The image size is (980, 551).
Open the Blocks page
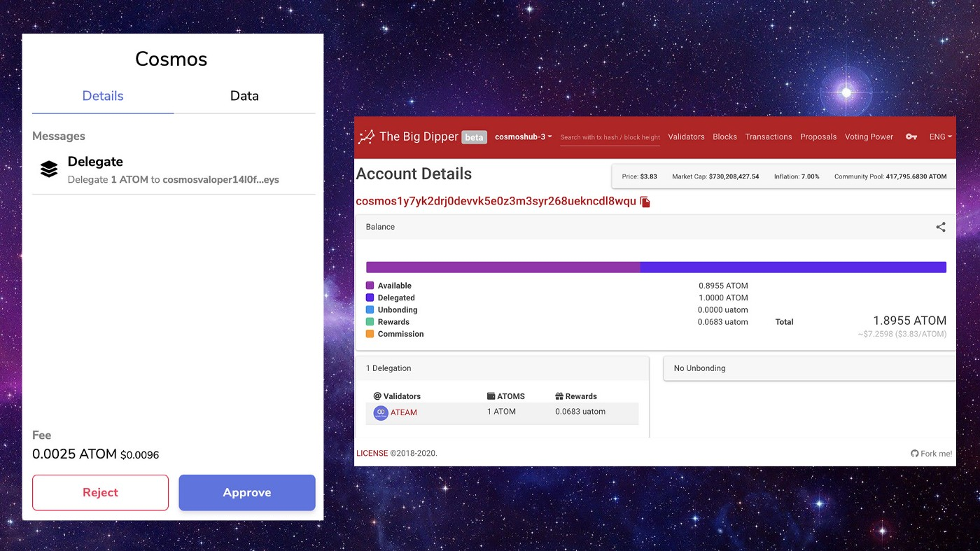tap(724, 137)
